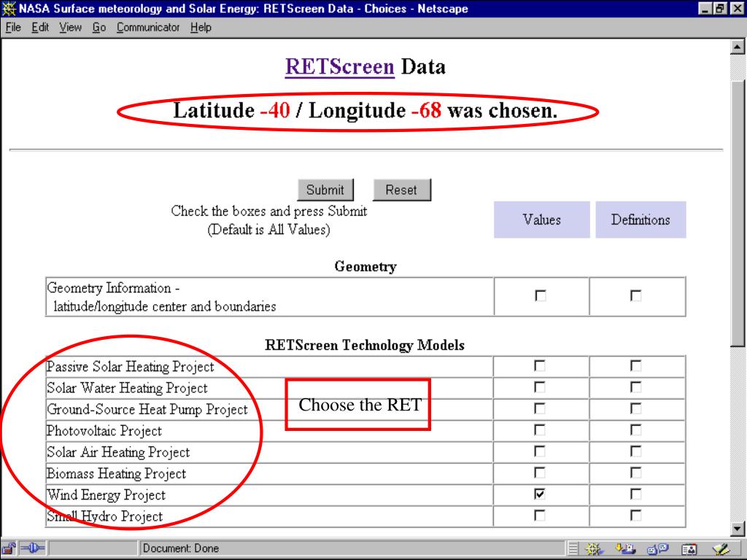Open the Edit menu

tap(41, 28)
